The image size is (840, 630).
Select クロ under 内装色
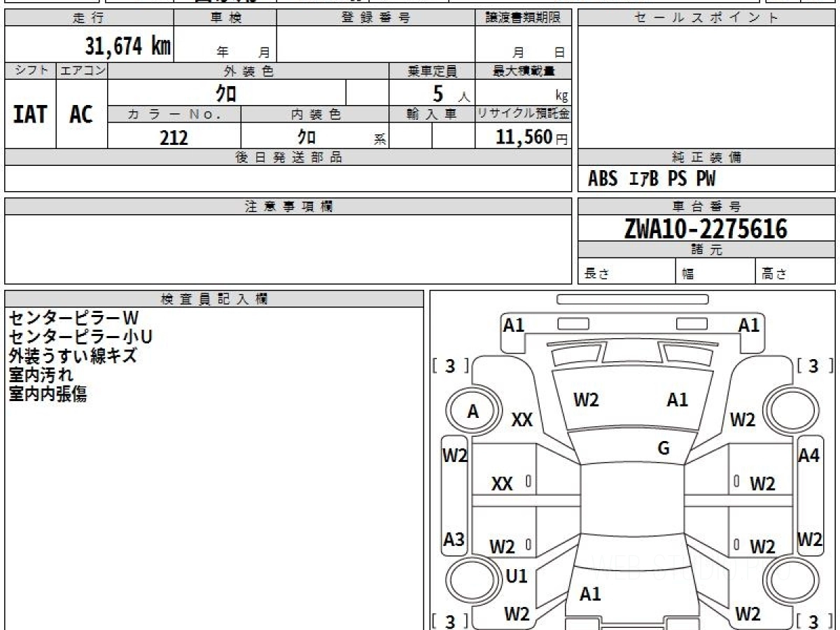click(x=307, y=136)
